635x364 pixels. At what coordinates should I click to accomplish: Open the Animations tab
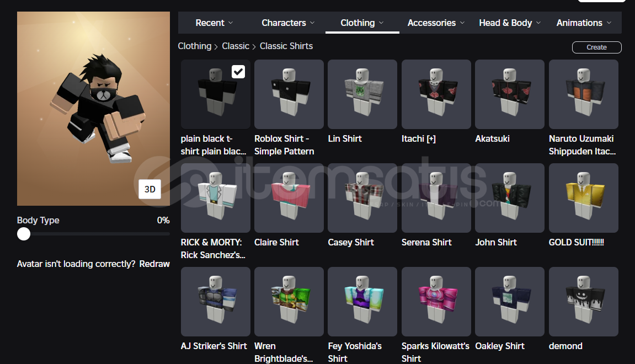click(x=584, y=23)
